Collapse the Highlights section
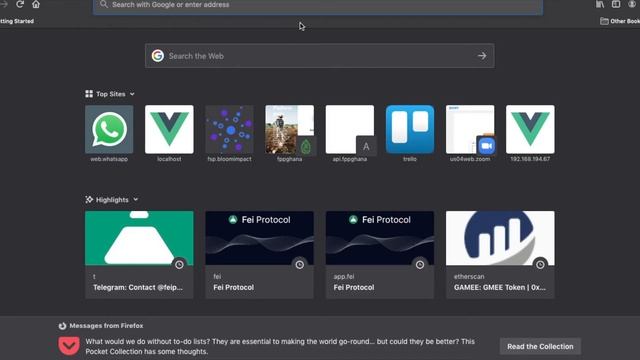This screenshot has height=360, width=640. tap(136, 200)
